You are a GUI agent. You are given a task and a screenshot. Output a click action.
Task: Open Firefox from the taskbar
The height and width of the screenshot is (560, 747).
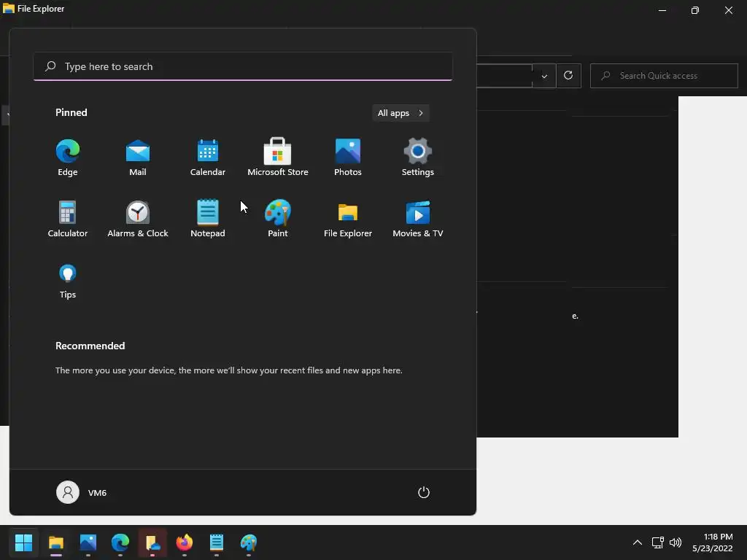185,542
